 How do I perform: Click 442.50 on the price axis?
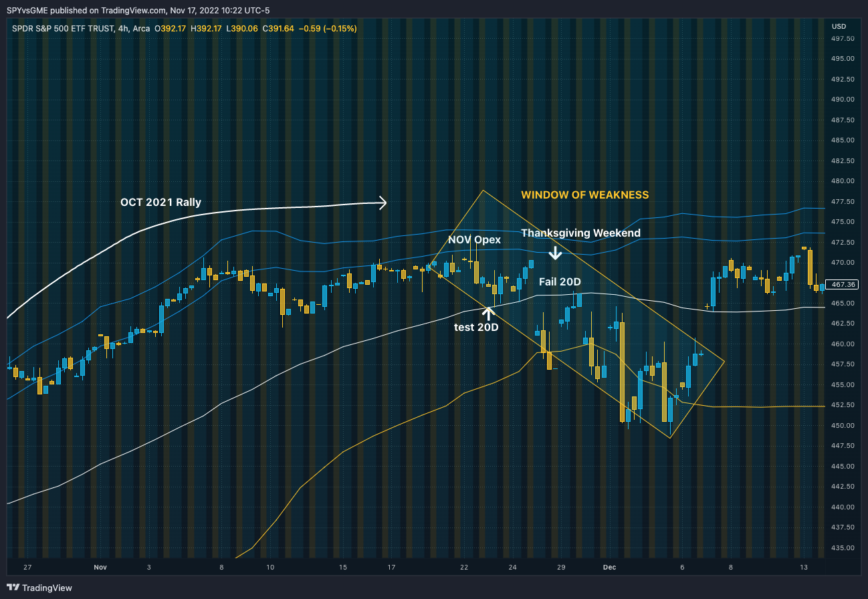coord(843,487)
